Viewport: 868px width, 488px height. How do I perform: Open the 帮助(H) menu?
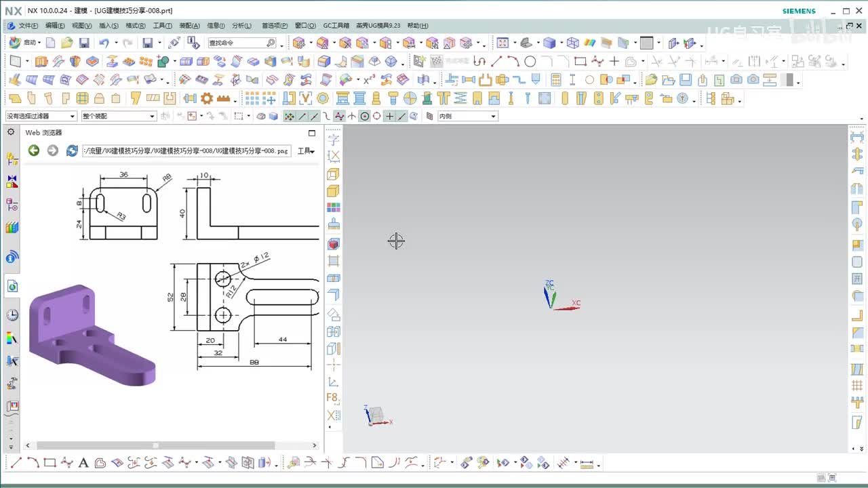418,26
